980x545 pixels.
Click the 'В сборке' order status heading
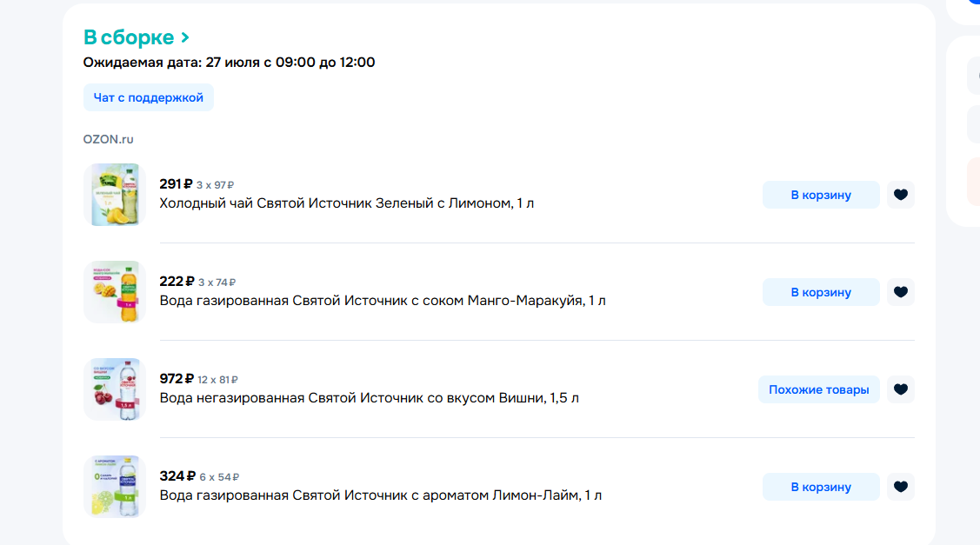129,37
